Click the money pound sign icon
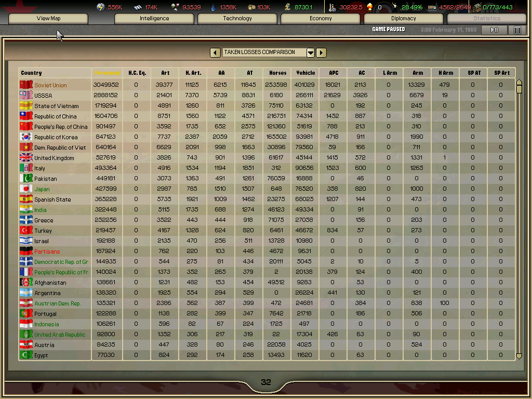The height and width of the screenshot is (399, 532). (287, 7)
